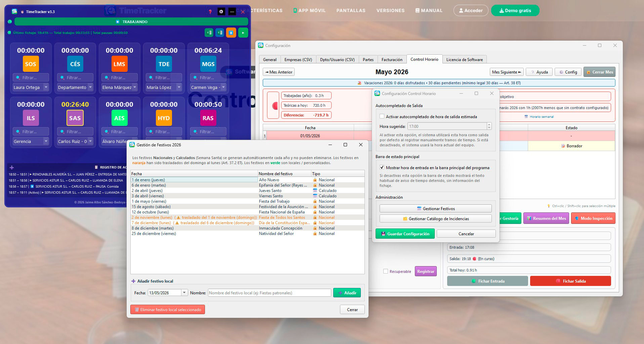The width and height of the screenshot is (644, 344).
Task: Toggle the Recuperable checkbox
Action: (386, 271)
